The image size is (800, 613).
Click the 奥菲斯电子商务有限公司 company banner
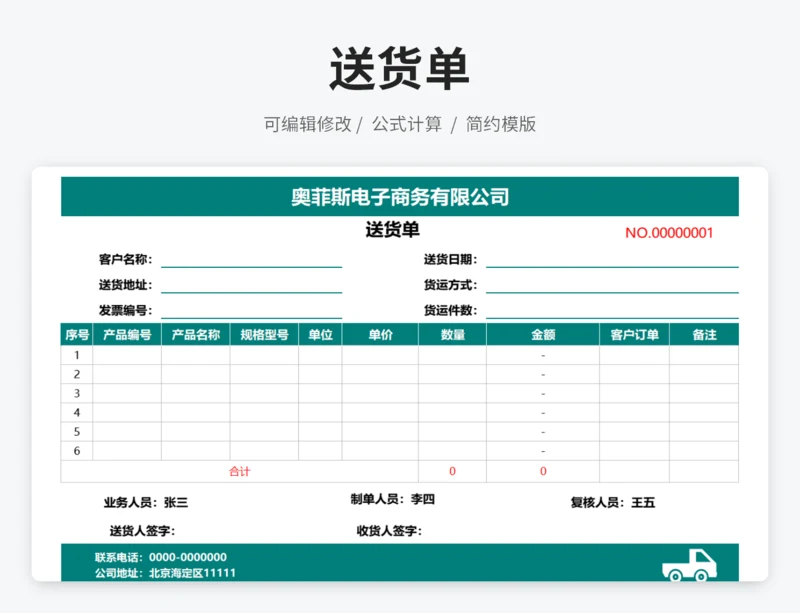(400, 197)
